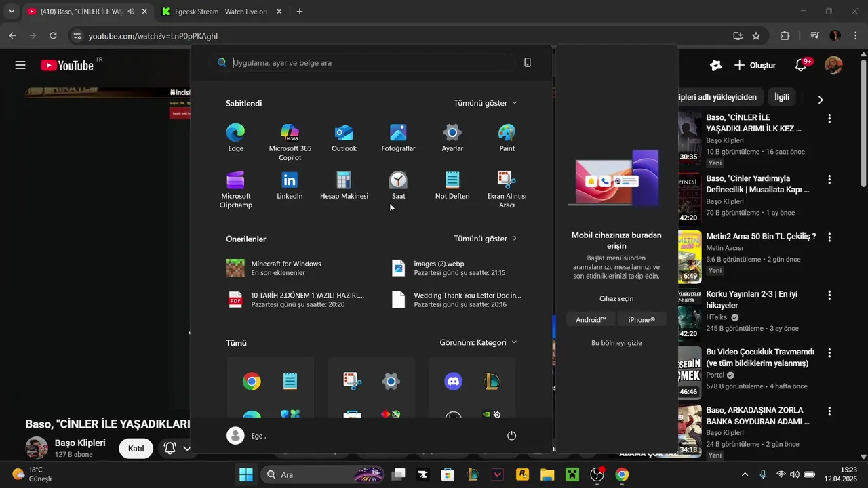Open YouTube notifications bell

(801, 66)
